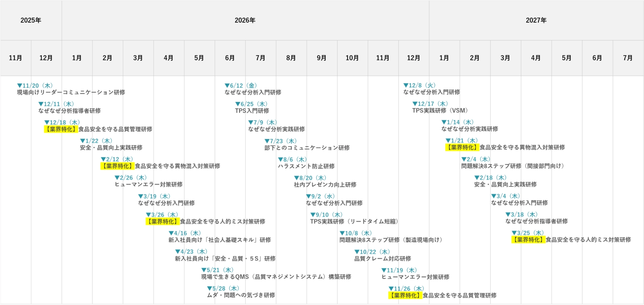The image size is (644, 305).
Task: Click the 12/18 業界特化 yellow tag
Action: 61,129
